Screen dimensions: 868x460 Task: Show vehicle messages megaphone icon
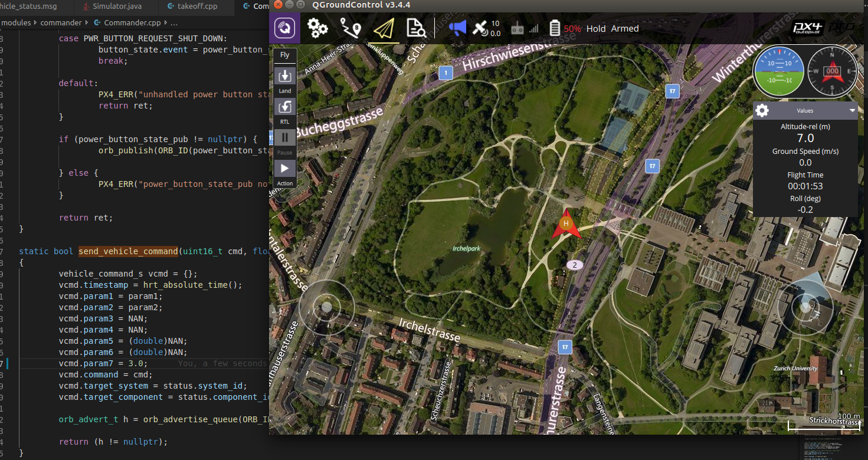coord(457,28)
